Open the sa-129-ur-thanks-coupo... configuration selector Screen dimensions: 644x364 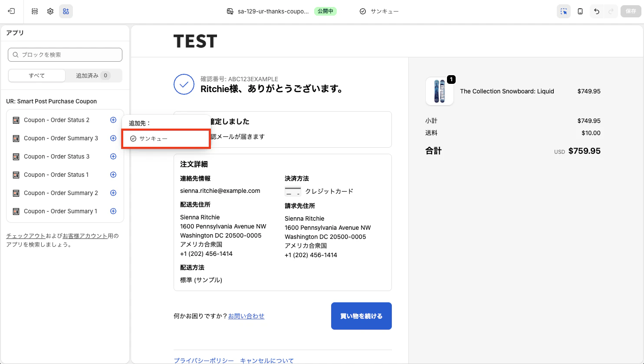pos(268,11)
